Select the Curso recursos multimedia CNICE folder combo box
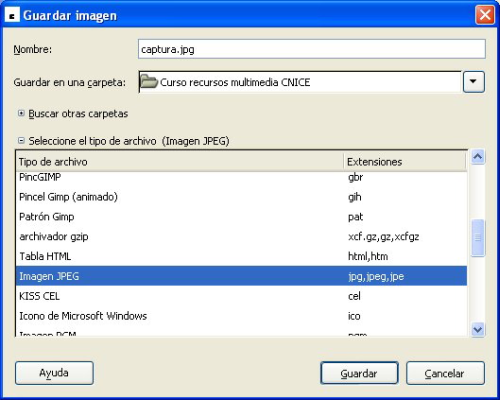 click(x=300, y=82)
